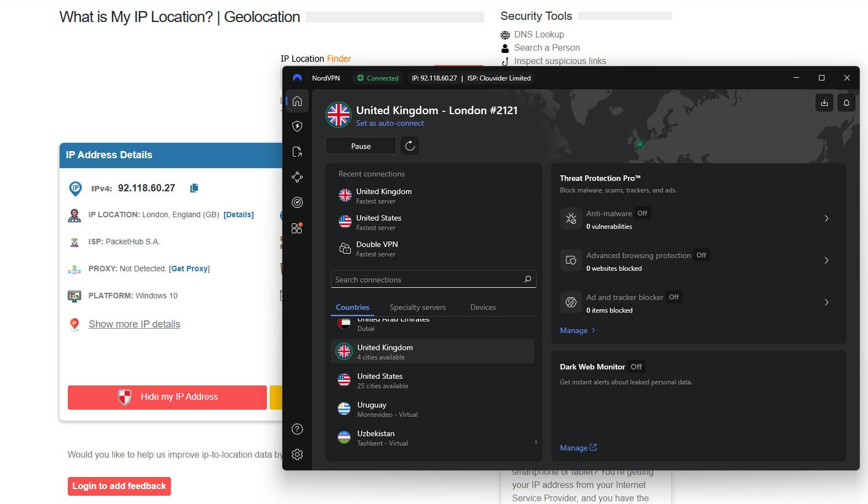Click Ad and tracker blocker icon
868x504 pixels.
click(571, 302)
